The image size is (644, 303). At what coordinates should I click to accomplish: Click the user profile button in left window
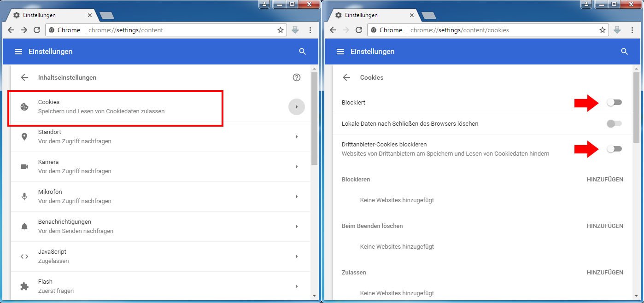(x=265, y=4)
